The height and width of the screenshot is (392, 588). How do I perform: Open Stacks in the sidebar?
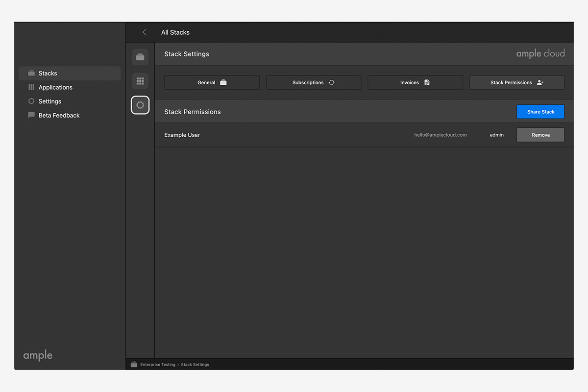point(70,73)
